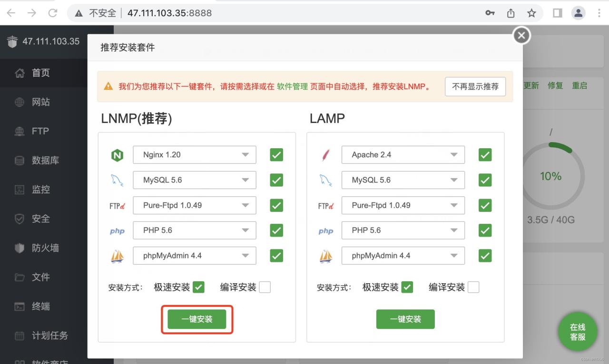This screenshot has height=364, width=609.
Task: Reload the page with refresh icon
Action: [x=53, y=13]
